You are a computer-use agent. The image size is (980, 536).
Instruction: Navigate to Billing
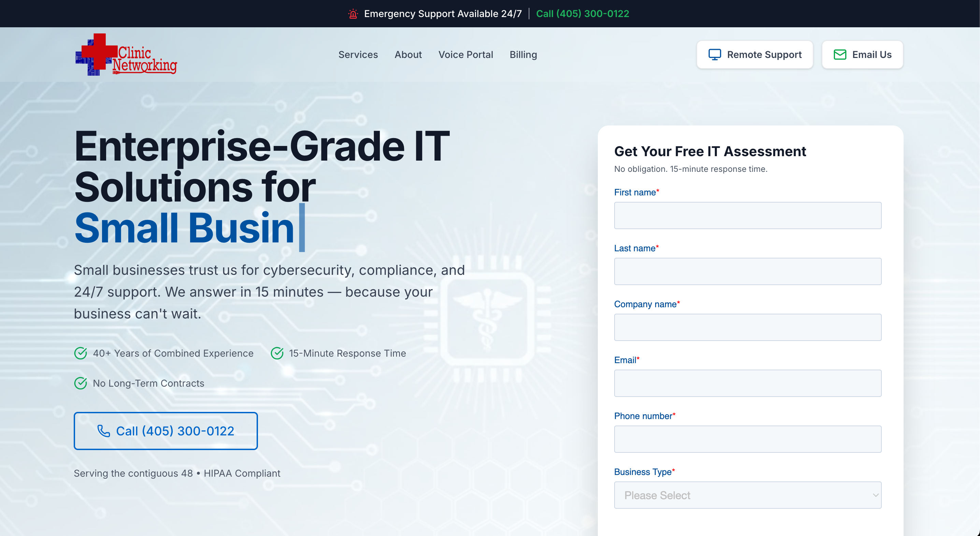tap(523, 55)
